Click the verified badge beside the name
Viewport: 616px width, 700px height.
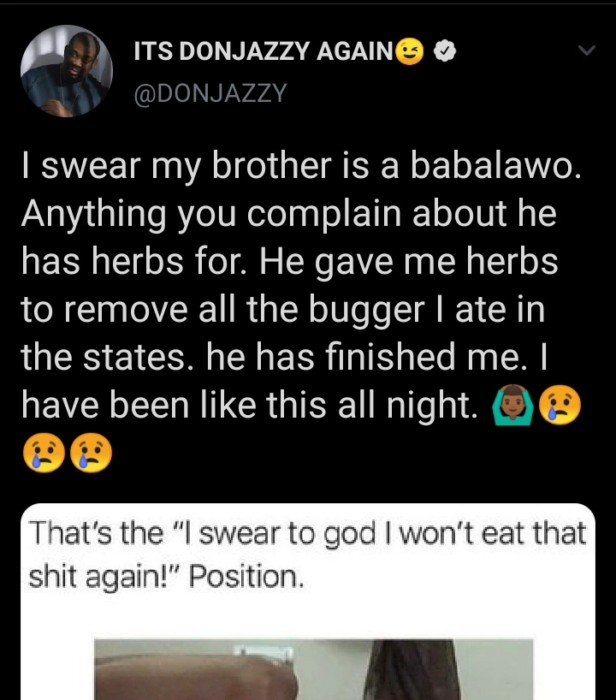[x=445, y=52]
